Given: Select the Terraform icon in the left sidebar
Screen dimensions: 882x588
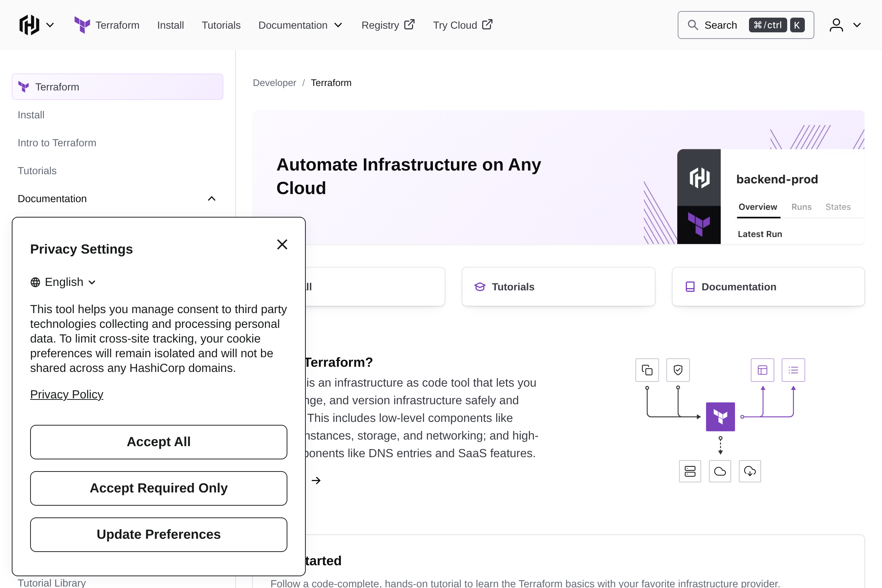Looking at the screenshot, I should pos(24,87).
